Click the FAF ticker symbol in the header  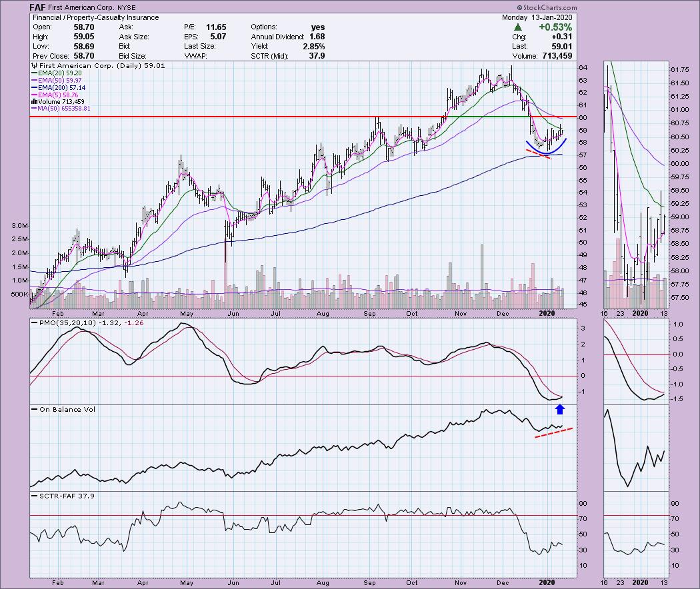(x=36, y=7)
